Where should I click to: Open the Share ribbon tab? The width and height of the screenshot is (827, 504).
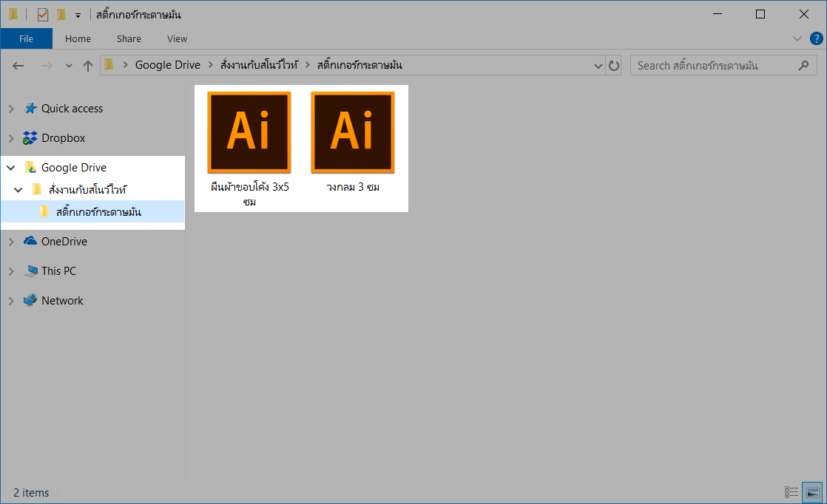[129, 38]
